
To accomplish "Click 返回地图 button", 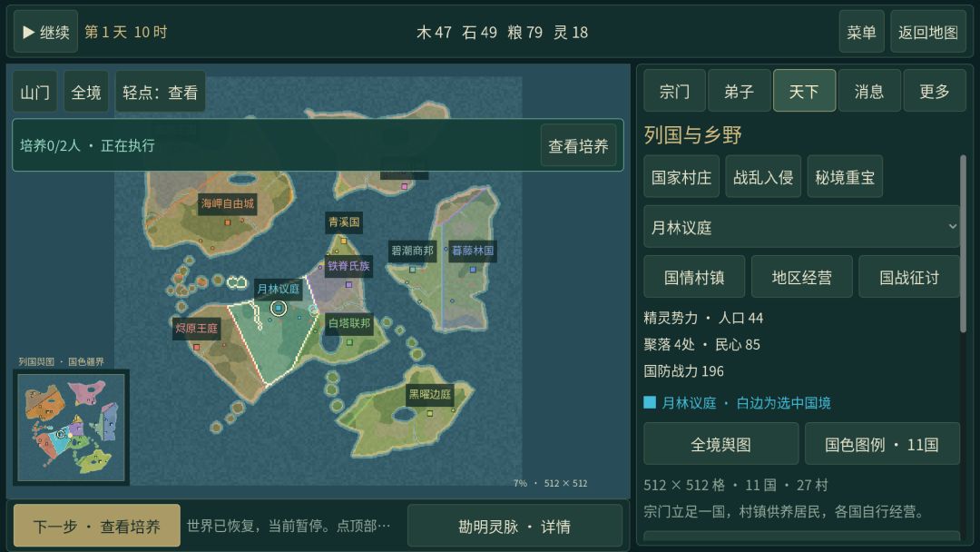I will tap(927, 32).
